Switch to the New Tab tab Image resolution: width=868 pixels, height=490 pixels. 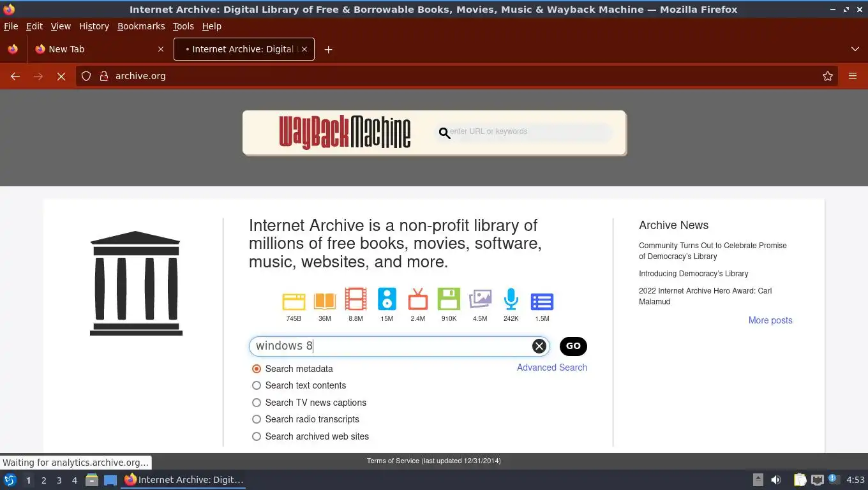(99, 49)
